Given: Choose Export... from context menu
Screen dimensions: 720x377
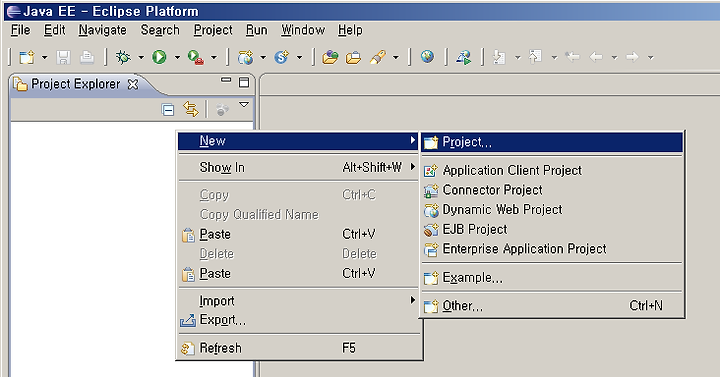Looking at the screenshot, I should (x=298, y=320).
